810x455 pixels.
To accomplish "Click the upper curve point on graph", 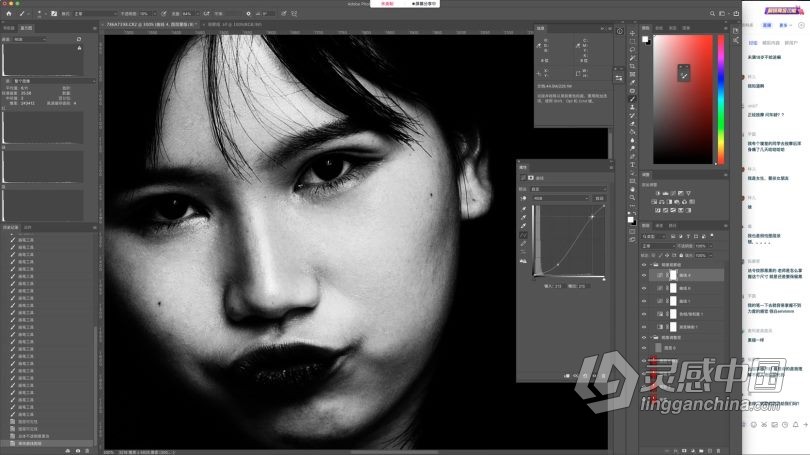I will pyautogui.click(x=592, y=217).
